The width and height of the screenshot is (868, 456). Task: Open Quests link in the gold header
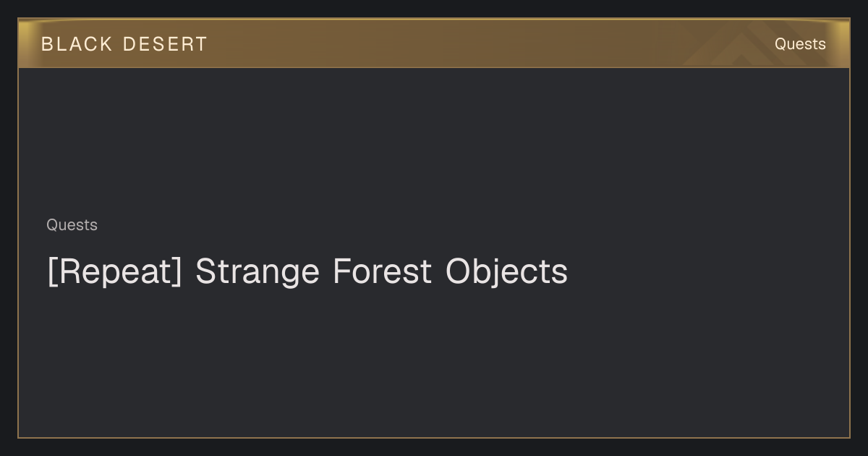click(x=800, y=44)
